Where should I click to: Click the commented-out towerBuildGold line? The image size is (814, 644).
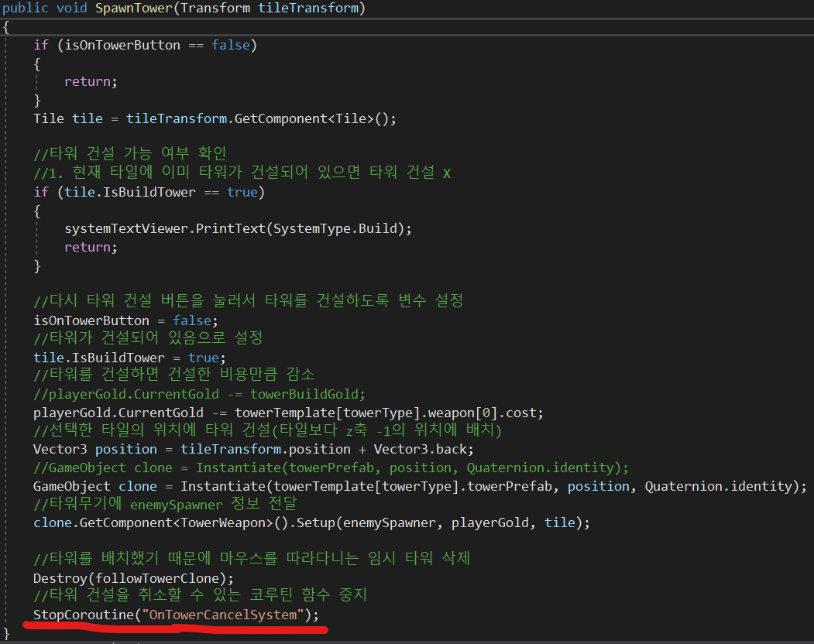coord(199,393)
